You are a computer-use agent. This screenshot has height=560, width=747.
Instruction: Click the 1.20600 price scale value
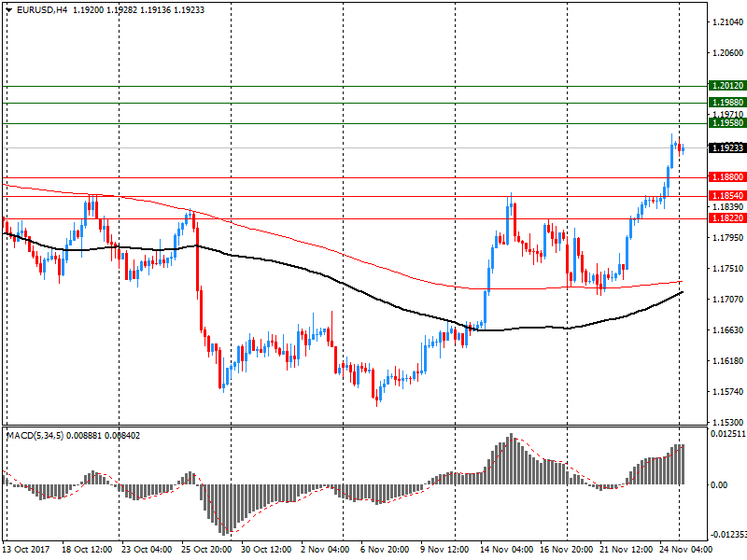[728, 53]
